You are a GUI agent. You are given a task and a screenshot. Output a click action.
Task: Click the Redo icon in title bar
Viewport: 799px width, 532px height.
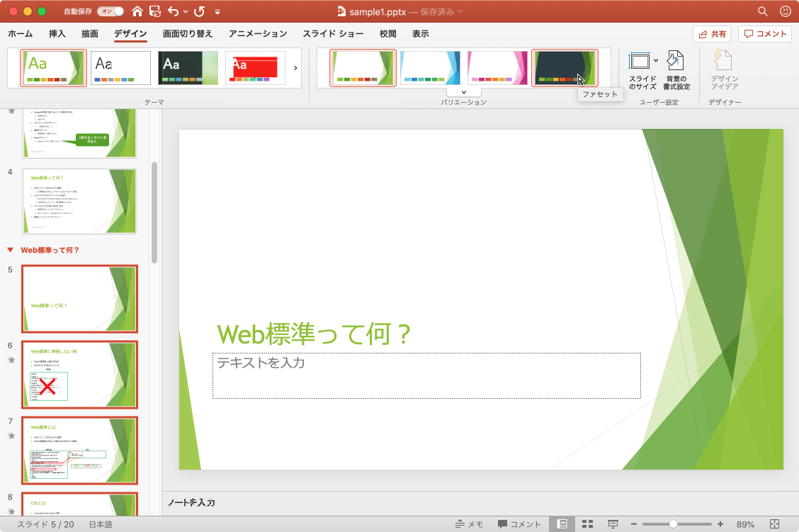[199, 11]
